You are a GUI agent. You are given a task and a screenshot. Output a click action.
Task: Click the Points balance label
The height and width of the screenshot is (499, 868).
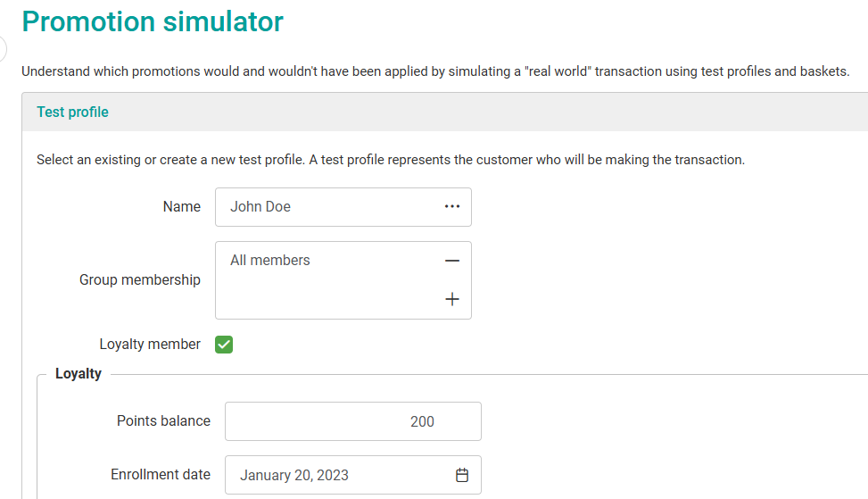(163, 421)
